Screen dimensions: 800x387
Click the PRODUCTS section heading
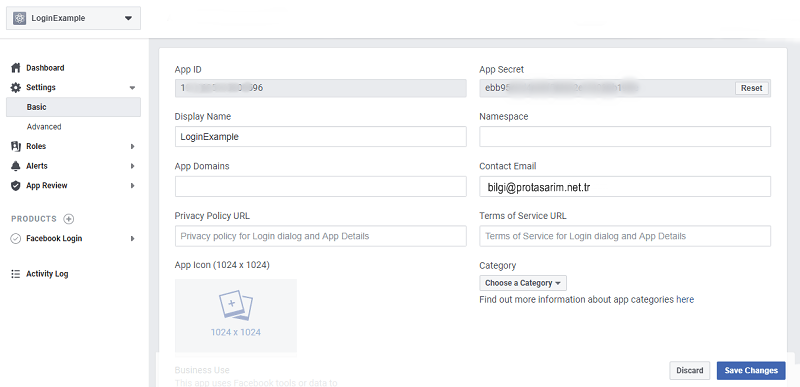34,219
